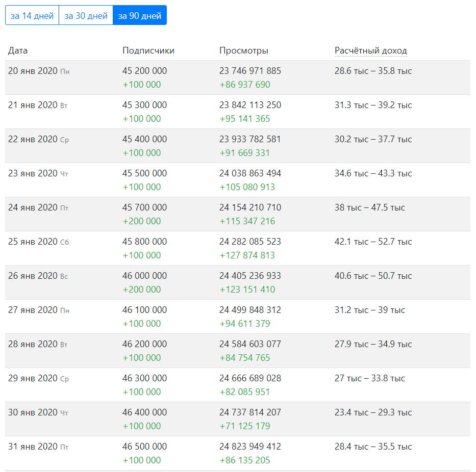
Task: Click the 'Просмотры' column header
Action: pos(243,50)
